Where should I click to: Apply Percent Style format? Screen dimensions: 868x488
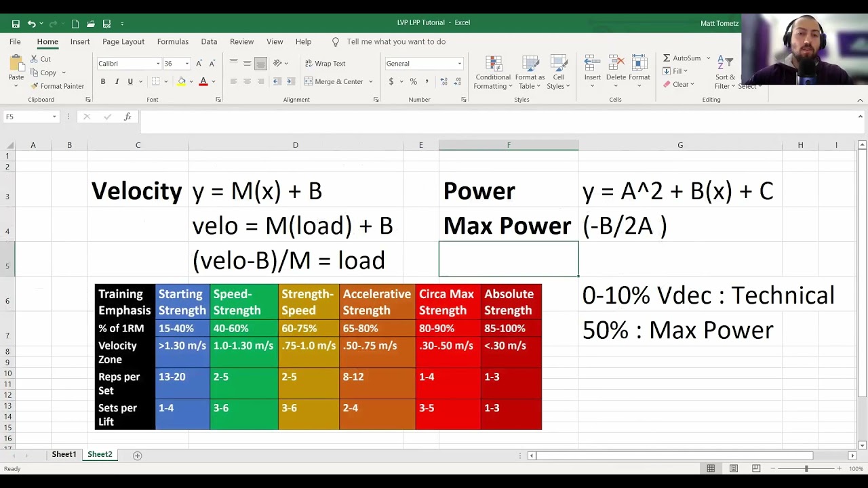413,81
